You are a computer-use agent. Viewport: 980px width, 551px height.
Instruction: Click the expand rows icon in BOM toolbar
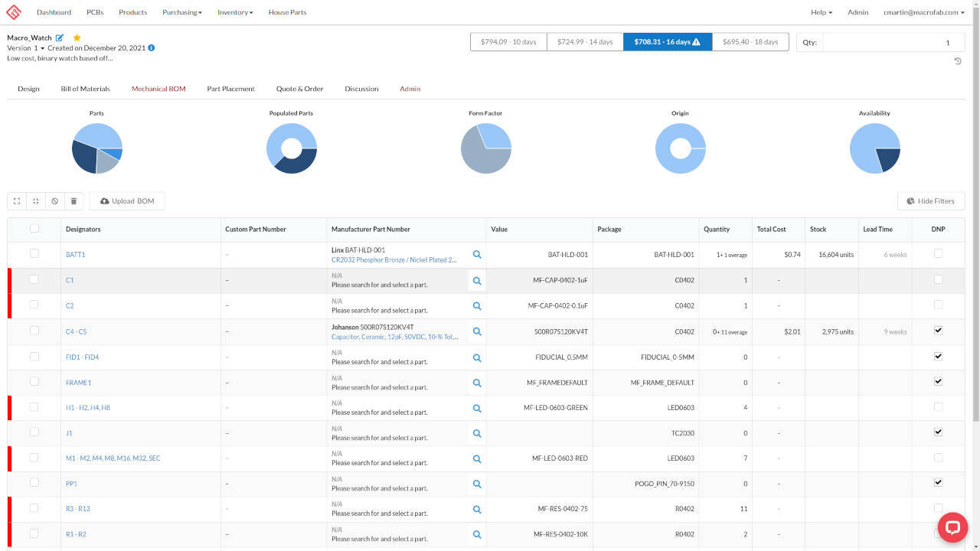pos(17,201)
